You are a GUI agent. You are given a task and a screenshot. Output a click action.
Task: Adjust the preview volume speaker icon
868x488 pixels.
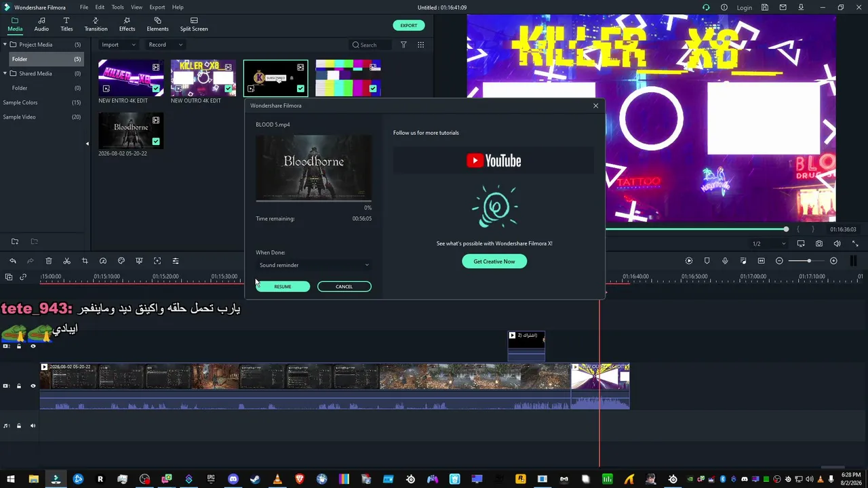coord(837,243)
